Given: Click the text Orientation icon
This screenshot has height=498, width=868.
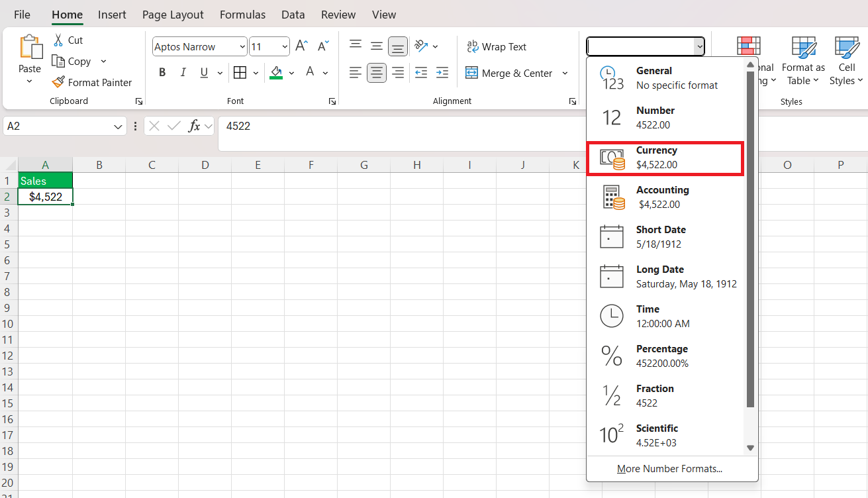Looking at the screenshot, I should pyautogui.click(x=421, y=46).
